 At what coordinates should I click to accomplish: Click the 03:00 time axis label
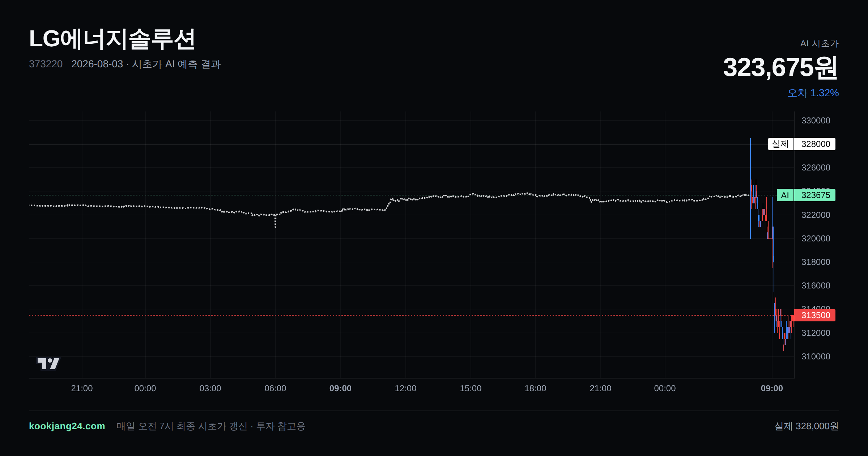(210, 388)
